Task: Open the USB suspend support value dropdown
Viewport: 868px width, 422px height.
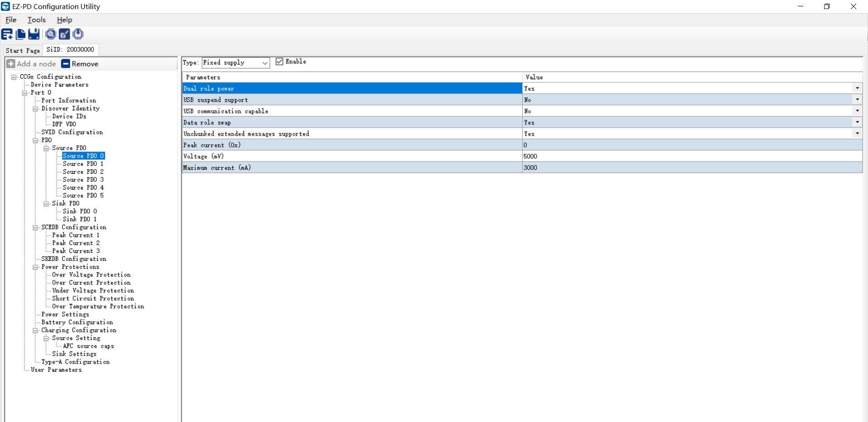Action: coord(857,100)
